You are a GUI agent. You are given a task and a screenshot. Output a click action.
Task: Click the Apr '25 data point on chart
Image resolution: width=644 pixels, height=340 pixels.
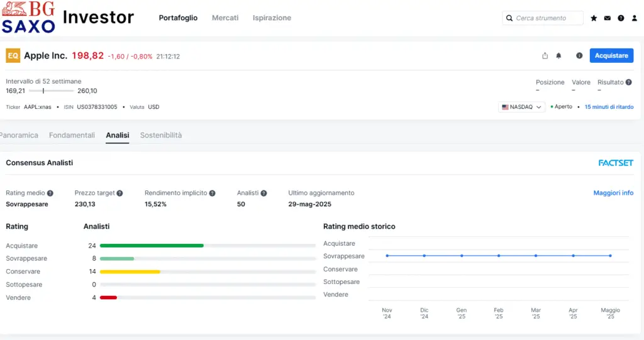[x=574, y=256]
